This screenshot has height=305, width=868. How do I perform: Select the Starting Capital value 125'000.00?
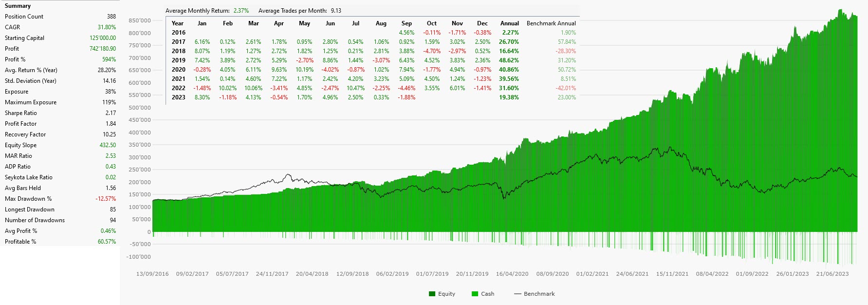103,38
